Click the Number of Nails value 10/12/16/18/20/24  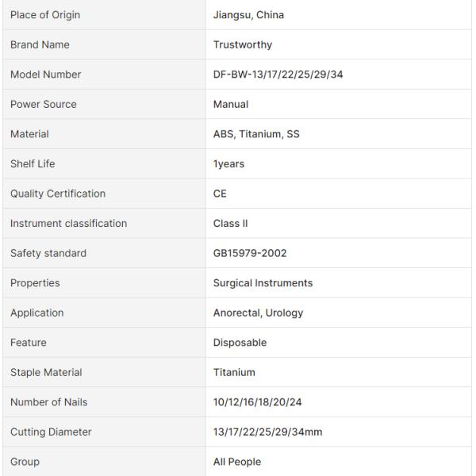coord(257,402)
